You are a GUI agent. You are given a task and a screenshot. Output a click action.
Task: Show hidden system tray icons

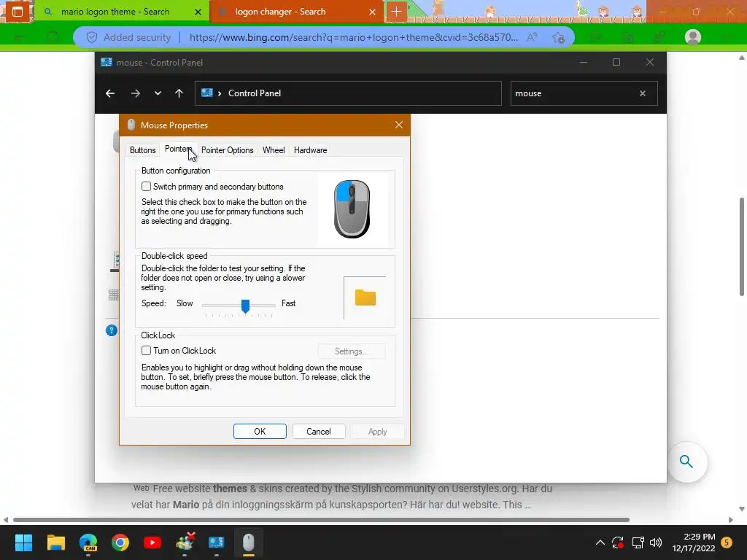pyautogui.click(x=600, y=542)
